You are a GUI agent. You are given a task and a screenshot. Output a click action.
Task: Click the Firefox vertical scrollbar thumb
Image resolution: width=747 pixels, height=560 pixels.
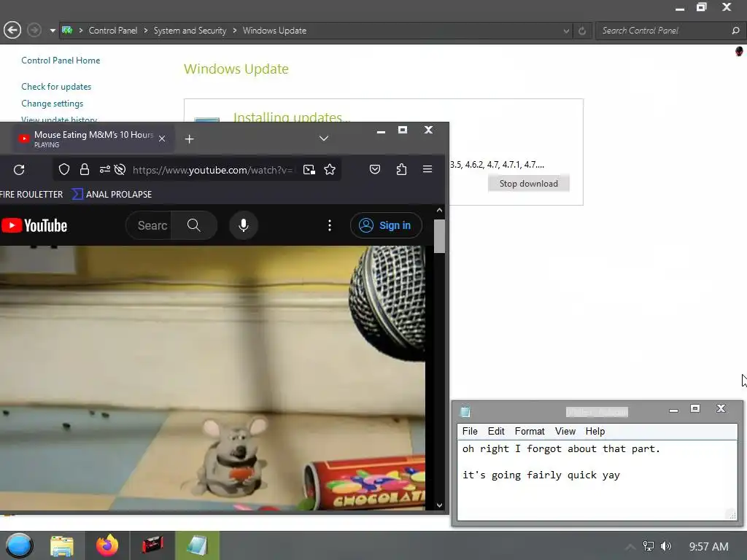439,236
